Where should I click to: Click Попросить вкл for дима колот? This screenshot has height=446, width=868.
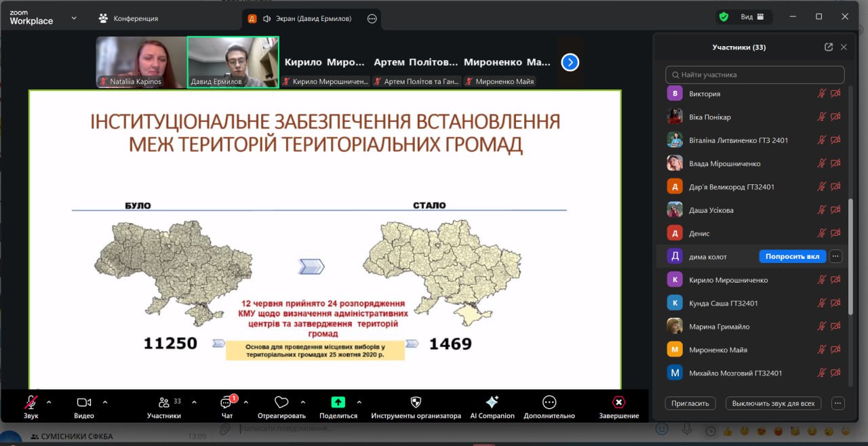click(792, 256)
